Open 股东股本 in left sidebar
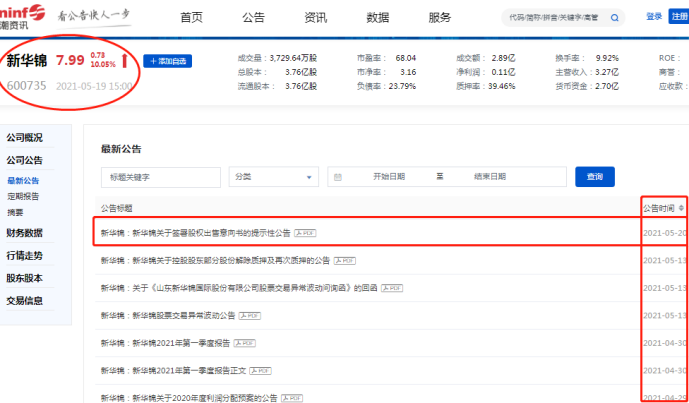 pos(25,278)
